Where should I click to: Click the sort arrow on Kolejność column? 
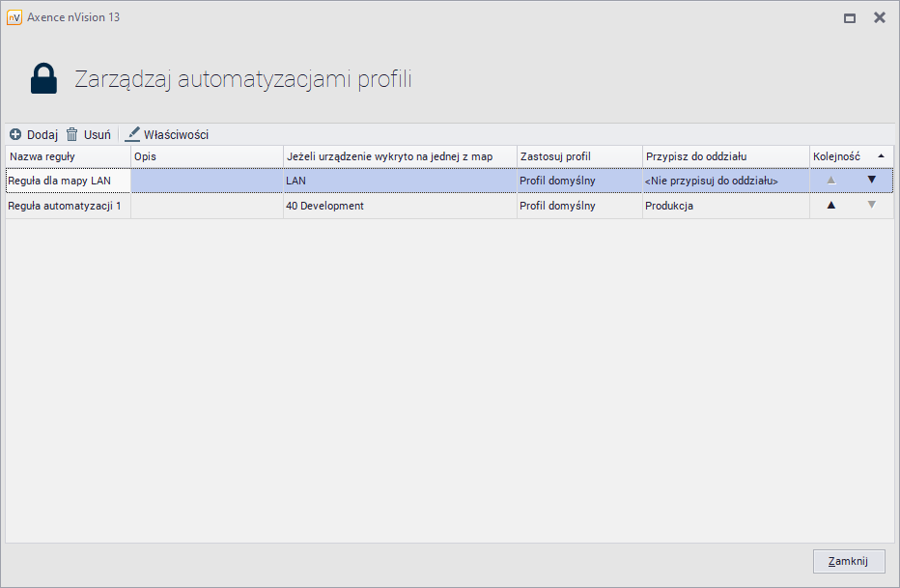click(x=882, y=155)
